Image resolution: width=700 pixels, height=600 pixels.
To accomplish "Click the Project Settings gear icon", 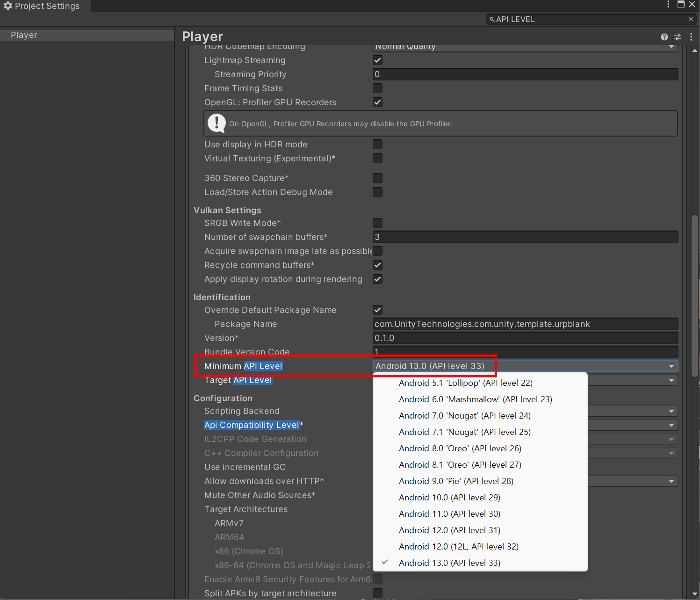I will (7, 6).
